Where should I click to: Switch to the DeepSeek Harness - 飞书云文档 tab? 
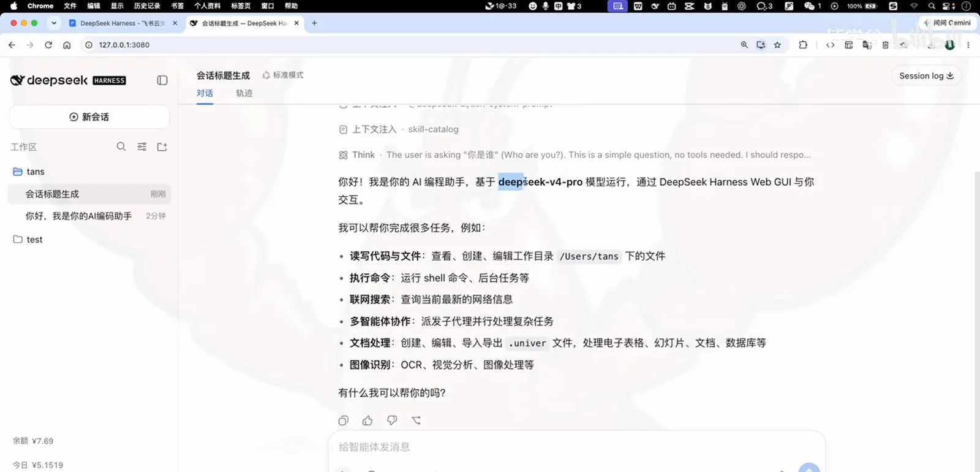[x=123, y=23]
